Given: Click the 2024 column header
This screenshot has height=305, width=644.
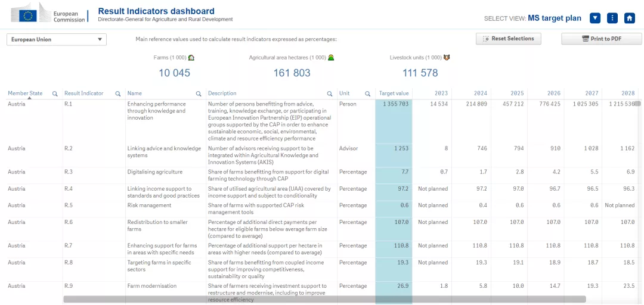Looking at the screenshot, I should [481, 93].
